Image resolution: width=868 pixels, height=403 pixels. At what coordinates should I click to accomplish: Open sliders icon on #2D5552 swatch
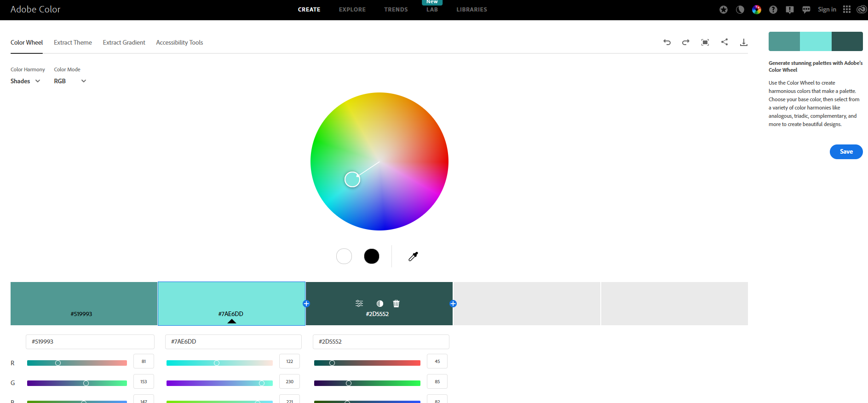pyautogui.click(x=359, y=304)
